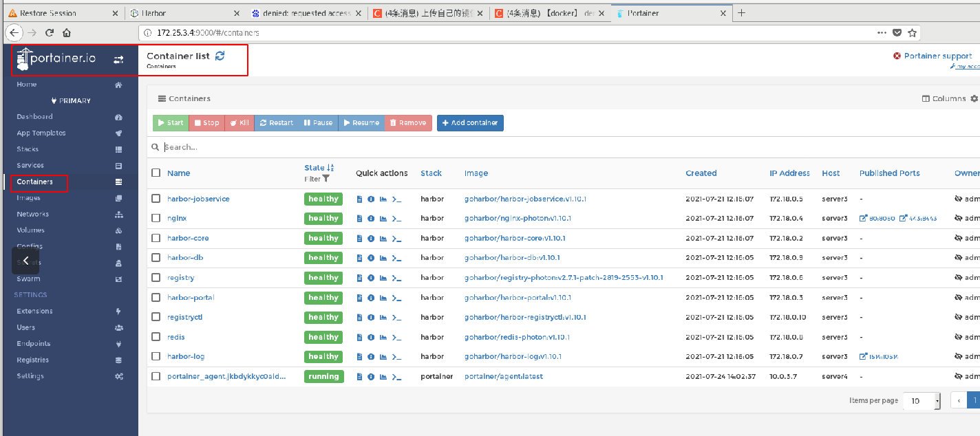Toggle sidebar collapse arrows icon
Image resolution: width=980 pixels, height=436 pixels.
tap(118, 60)
